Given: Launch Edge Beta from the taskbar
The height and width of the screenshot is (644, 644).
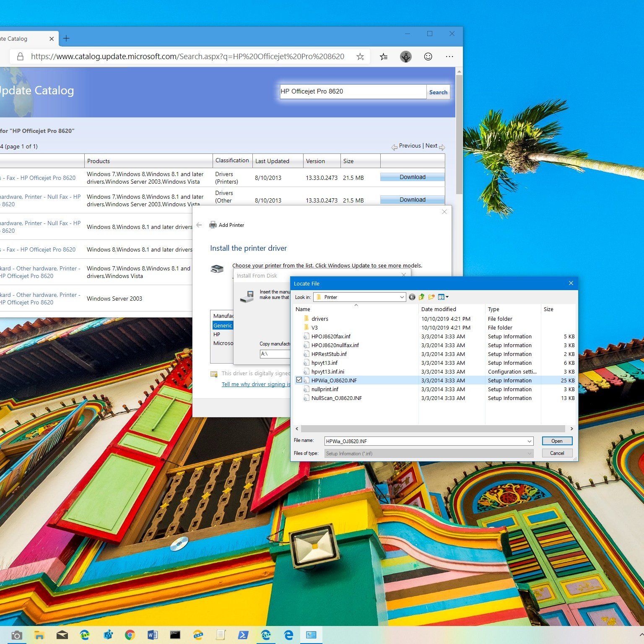Looking at the screenshot, I should pos(266,635).
